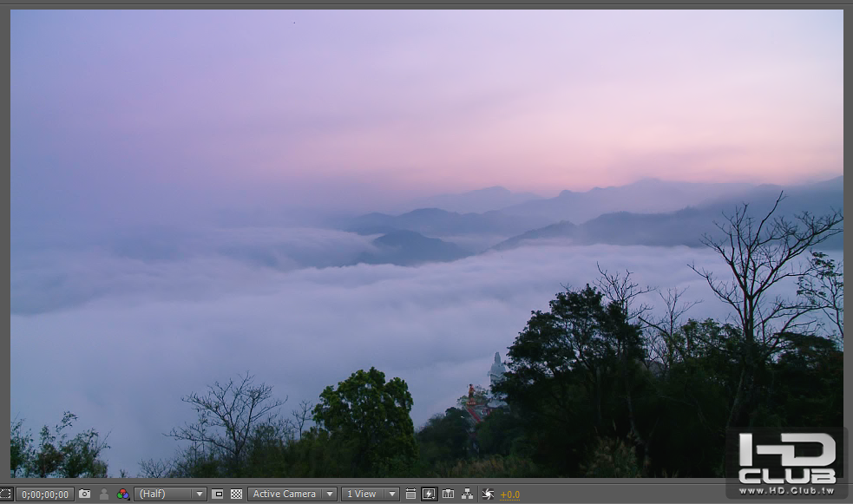
Task: Toggle the mask and shape path visibility icon
Action: coord(5,494)
